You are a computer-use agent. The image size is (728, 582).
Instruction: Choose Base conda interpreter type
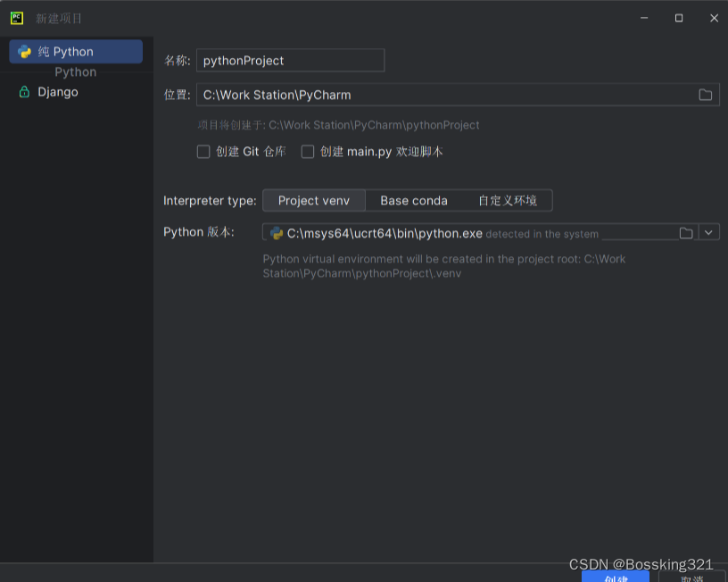tap(414, 201)
